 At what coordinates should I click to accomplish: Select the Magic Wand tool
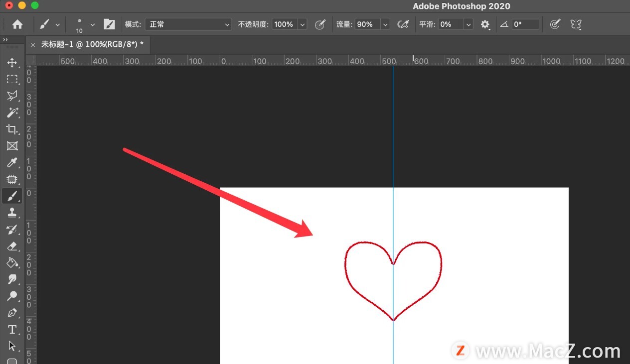(x=12, y=113)
